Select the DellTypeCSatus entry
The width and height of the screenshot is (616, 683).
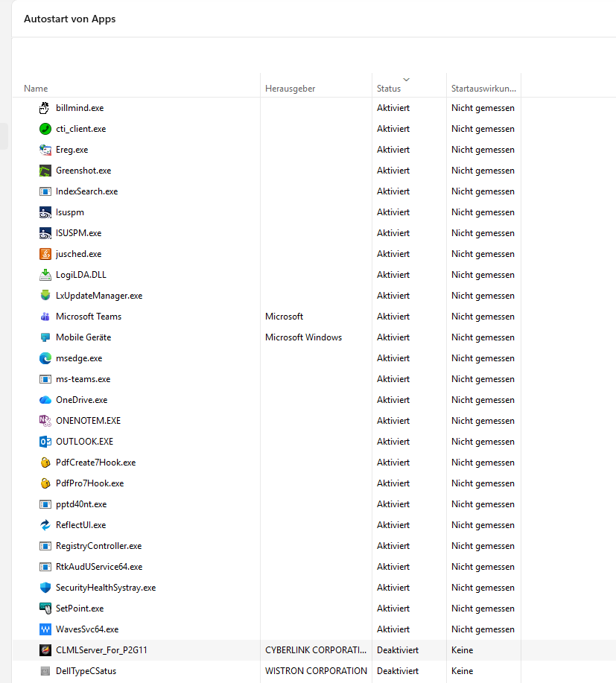click(x=86, y=671)
